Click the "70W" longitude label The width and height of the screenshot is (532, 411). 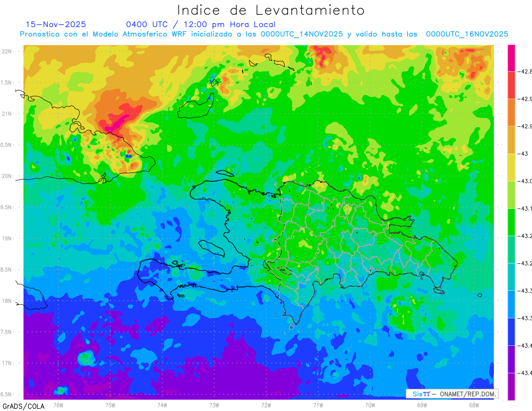pos(370,404)
